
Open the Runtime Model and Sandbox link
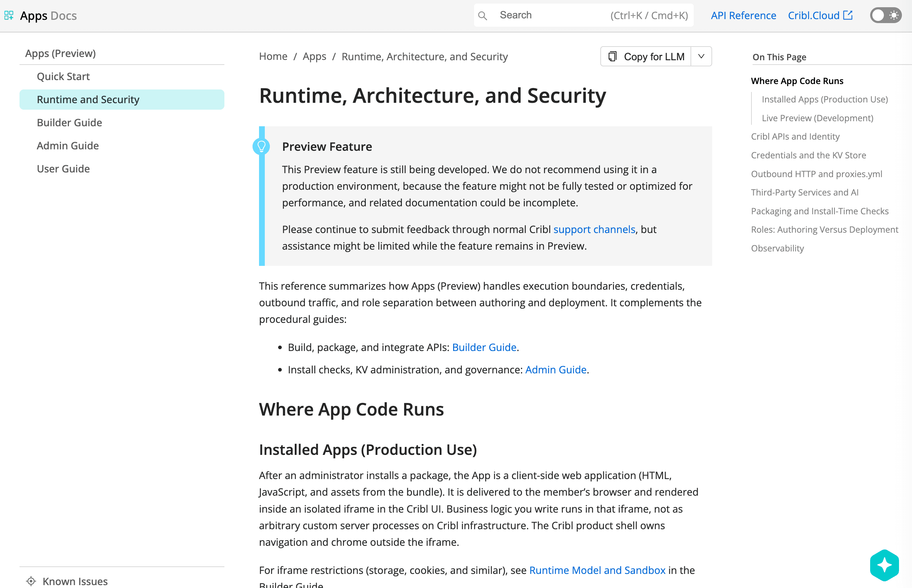[x=597, y=570]
